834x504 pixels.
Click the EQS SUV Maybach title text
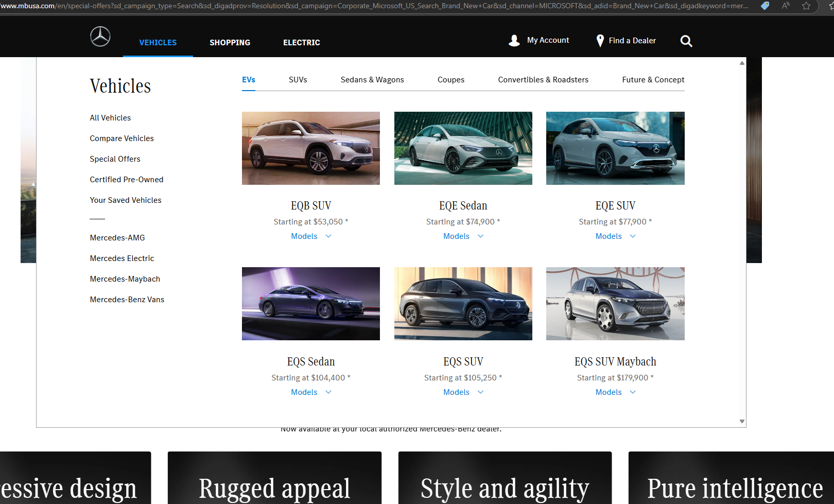[x=615, y=362]
